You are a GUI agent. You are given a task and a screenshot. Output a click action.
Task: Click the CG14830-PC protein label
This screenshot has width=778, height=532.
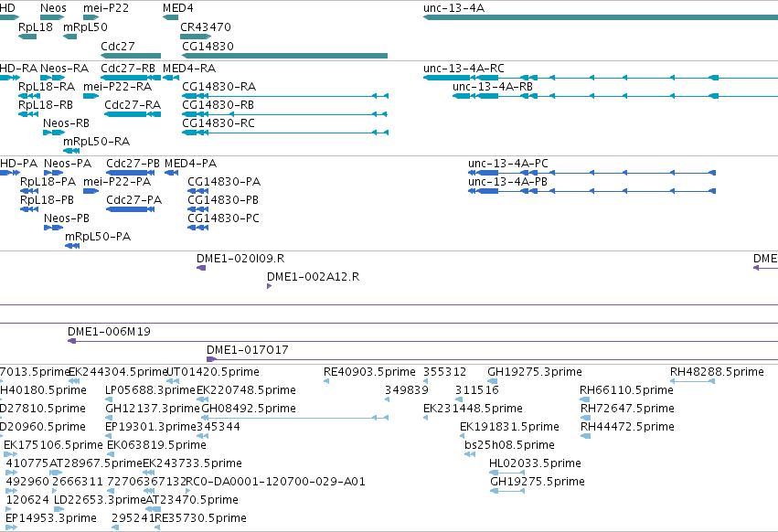(223, 218)
